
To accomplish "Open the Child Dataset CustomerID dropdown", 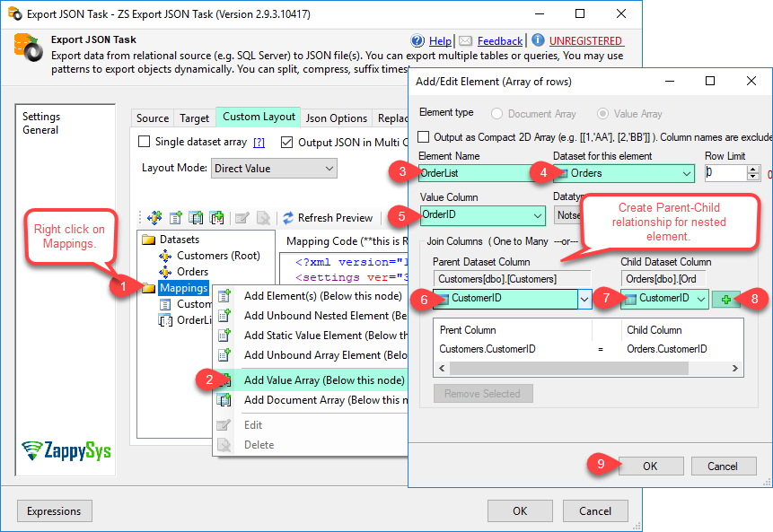I will pos(664,299).
